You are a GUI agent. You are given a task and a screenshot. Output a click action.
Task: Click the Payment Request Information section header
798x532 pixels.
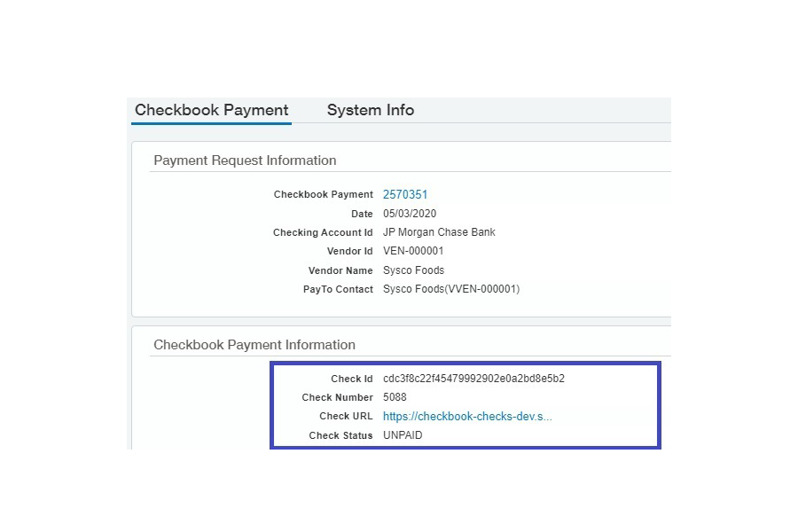tap(245, 160)
